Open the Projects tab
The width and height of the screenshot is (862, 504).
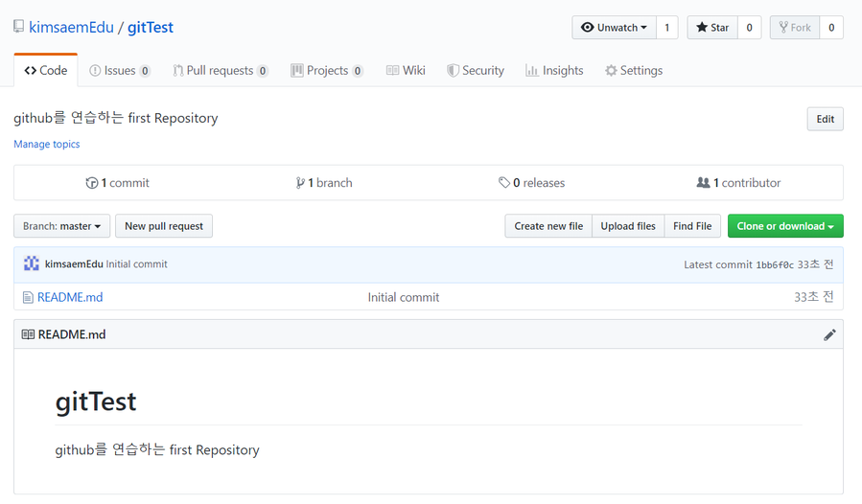pyautogui.click(x=327, y=70)
